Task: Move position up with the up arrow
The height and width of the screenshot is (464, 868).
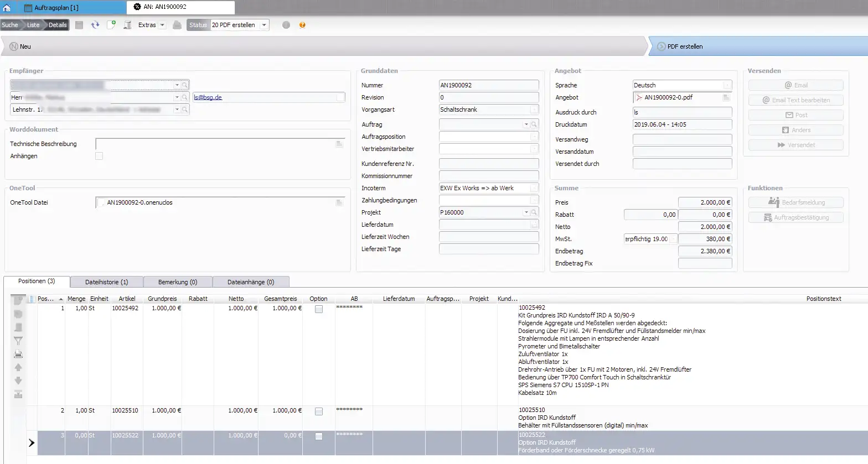Action: (x=18, y=367)
